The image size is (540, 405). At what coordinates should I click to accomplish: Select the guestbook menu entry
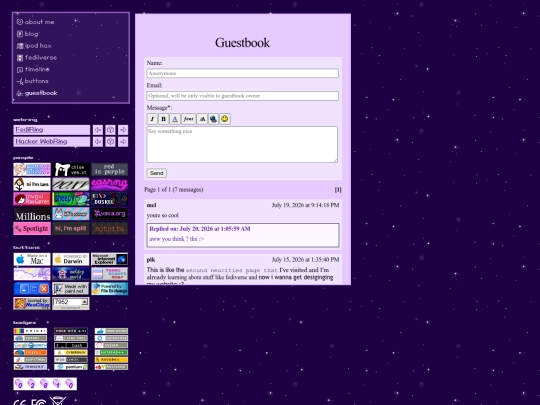click(37, 93)
